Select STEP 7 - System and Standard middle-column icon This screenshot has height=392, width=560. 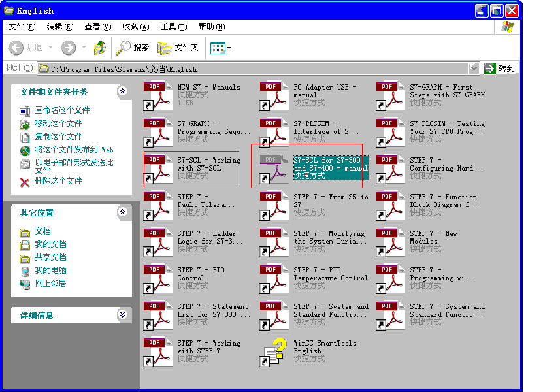pyautogui.click(x=274, y=316)
